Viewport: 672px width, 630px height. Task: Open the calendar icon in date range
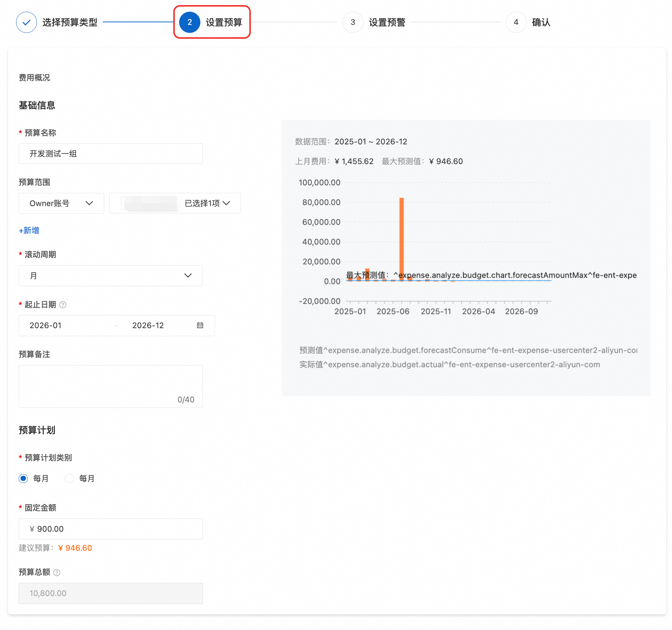[200, 325]
